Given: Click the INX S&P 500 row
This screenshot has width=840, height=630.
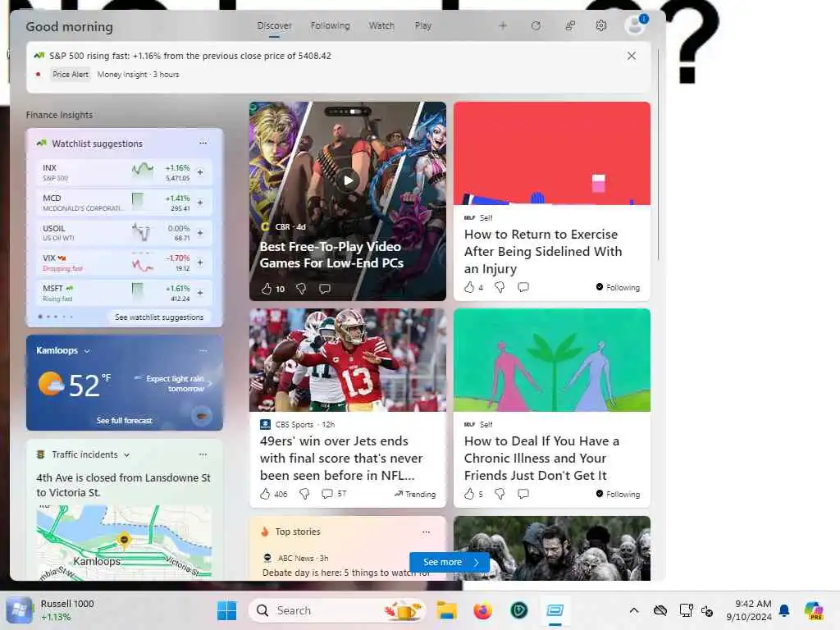Looking at the screenshot, I should pos(124,172).
